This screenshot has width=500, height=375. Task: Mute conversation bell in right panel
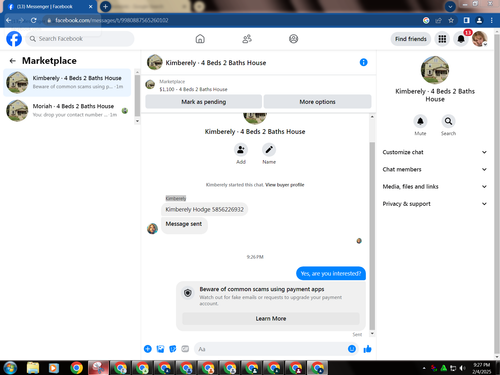tap(420, 121)
